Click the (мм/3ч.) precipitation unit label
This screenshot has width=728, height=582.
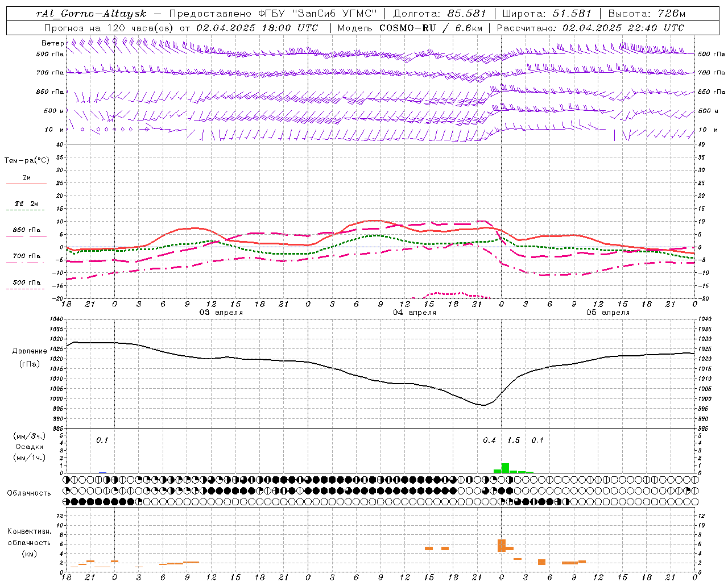[30, 436]
